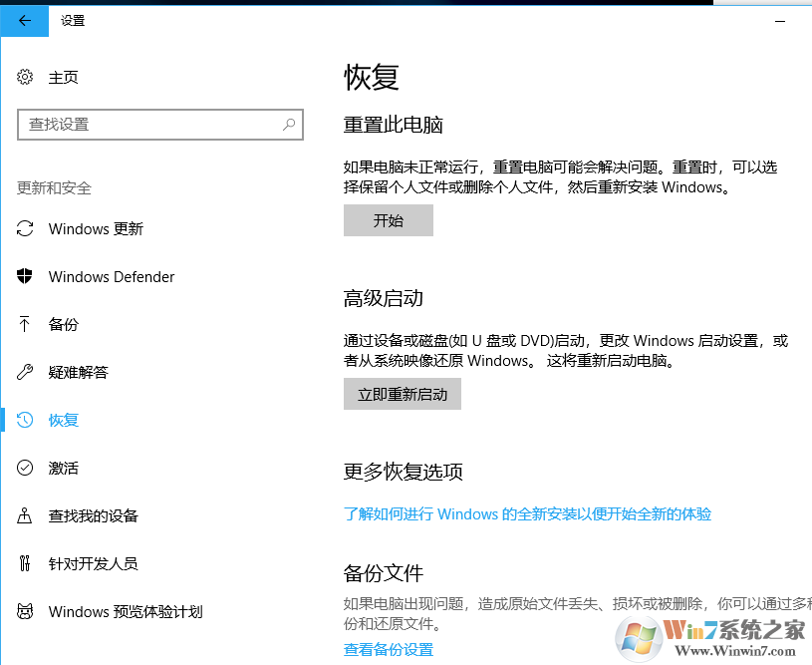Click the search magnifier in 查找设置 box
This screenshot has width=812, height=665.
tap(288, 124)
